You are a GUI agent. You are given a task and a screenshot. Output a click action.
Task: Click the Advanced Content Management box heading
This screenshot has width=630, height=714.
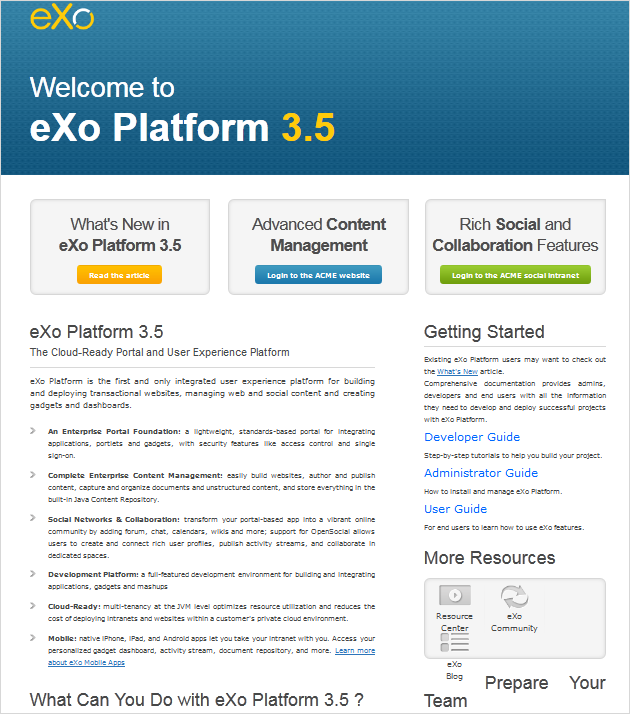[319, 235]
